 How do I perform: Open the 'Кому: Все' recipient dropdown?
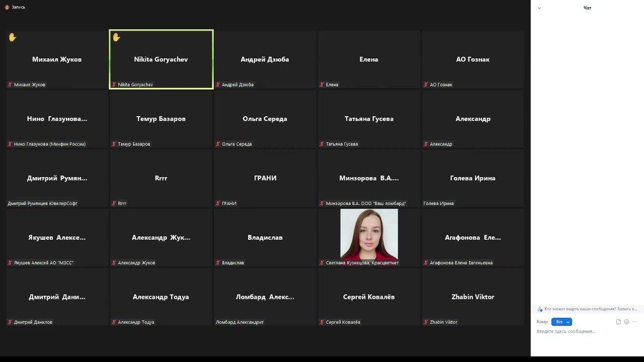pyautogui.click(x=561, y=322)
